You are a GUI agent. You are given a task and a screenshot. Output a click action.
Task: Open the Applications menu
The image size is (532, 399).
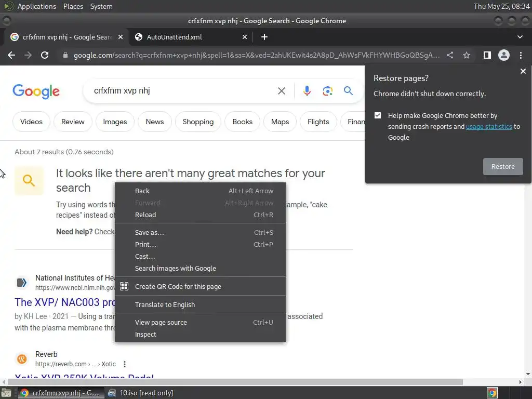click(x=37, y=6)
